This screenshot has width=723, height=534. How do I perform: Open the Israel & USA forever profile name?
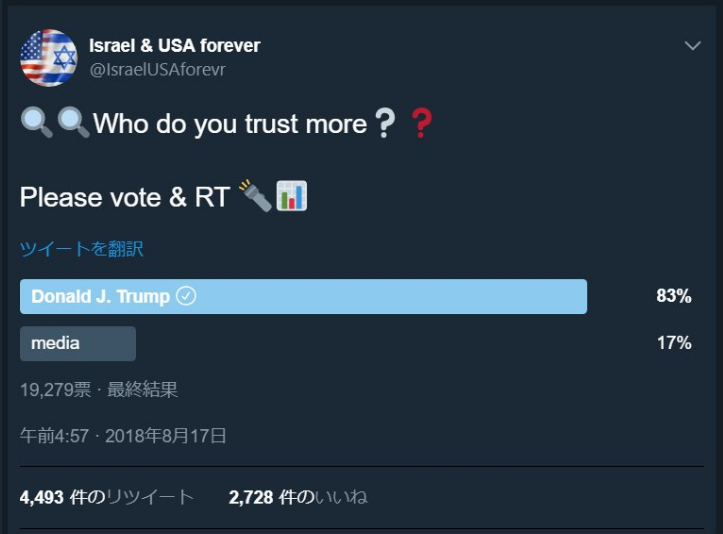(174, 46)
